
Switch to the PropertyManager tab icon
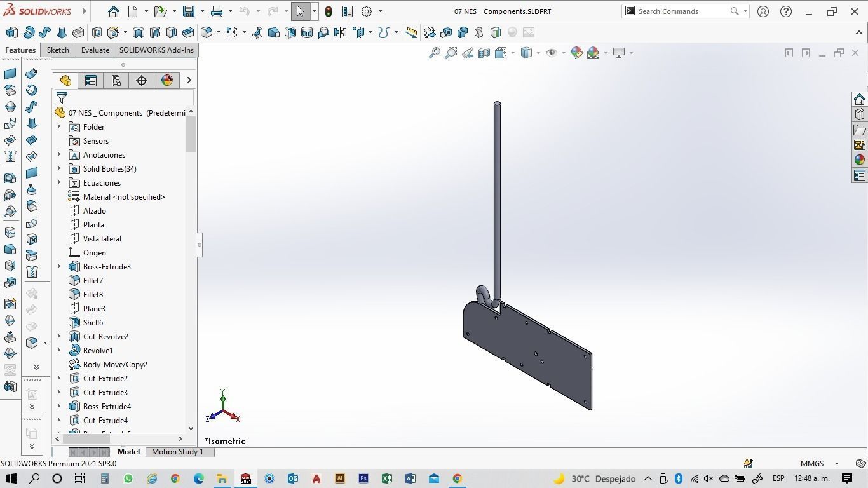[91, 81]
